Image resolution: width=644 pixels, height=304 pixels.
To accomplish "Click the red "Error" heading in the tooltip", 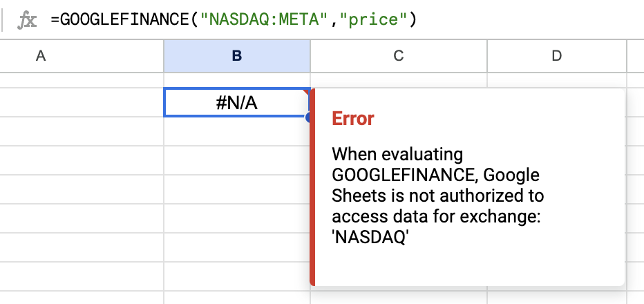I will click(353, 119).
